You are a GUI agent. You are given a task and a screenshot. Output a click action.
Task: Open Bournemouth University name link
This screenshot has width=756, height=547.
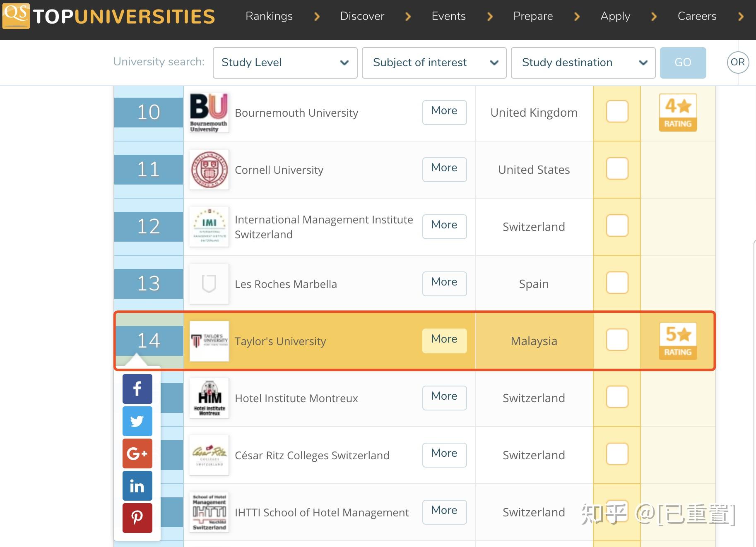296,113
